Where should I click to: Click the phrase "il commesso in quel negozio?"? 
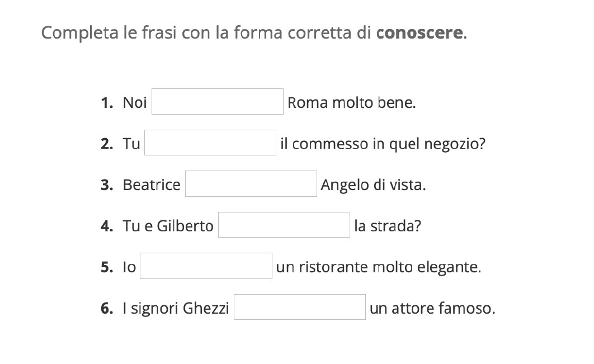coord(383,144)
